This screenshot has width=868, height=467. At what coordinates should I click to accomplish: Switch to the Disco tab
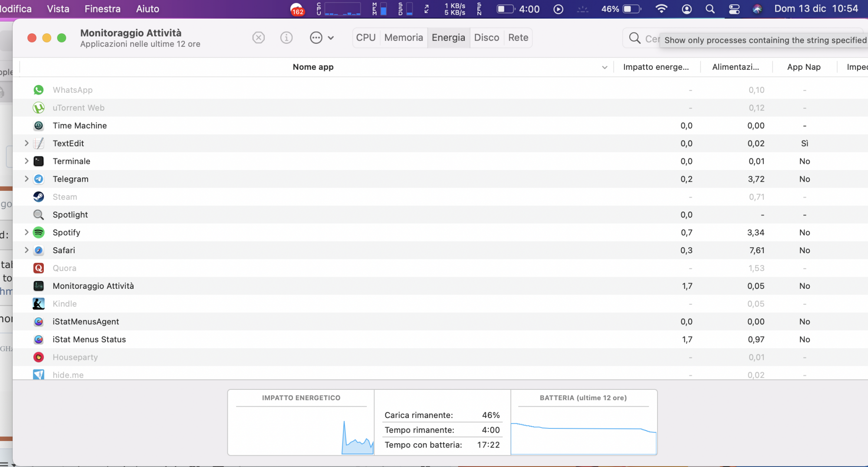[x=487, y=38]
